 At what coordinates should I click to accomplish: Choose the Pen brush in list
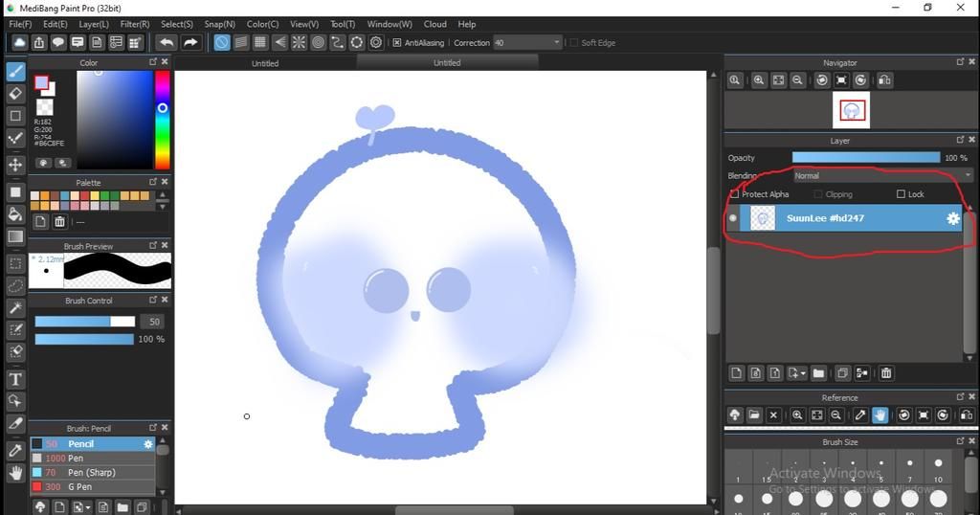click(x=93, y=459)
